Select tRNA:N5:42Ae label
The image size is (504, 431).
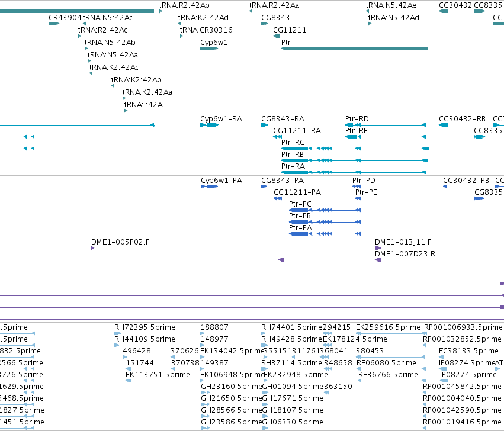391,5
